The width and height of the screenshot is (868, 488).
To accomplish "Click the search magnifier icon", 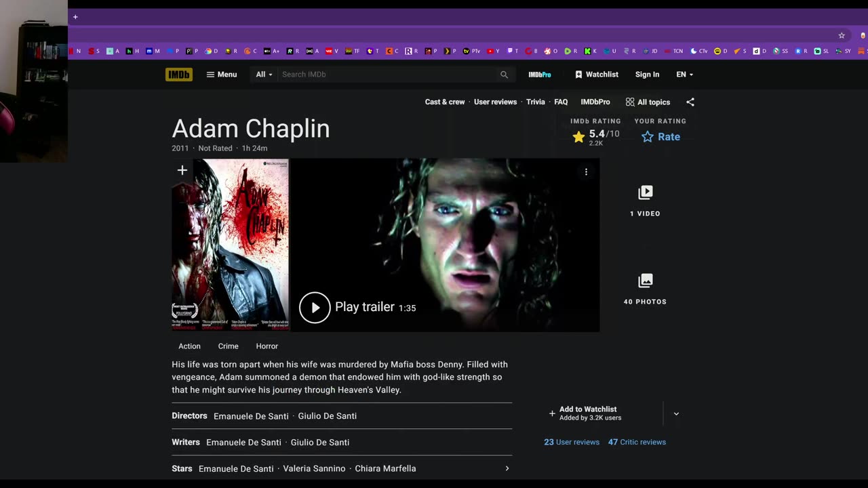I will coord(504,75).
